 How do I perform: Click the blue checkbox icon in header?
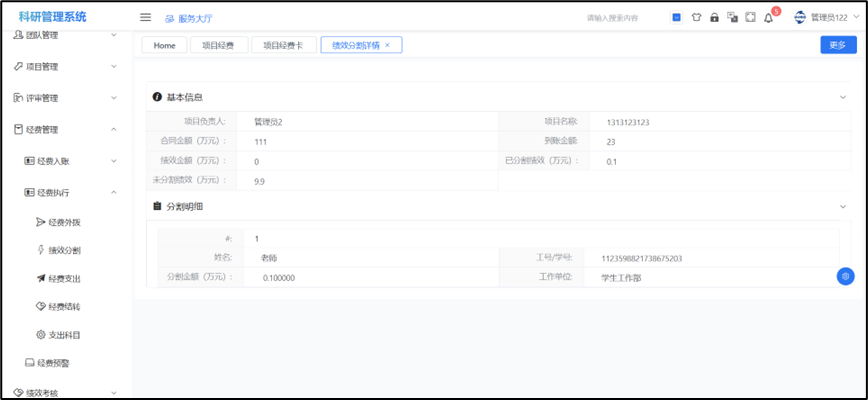pyautogui.click(x=676, y=17)
